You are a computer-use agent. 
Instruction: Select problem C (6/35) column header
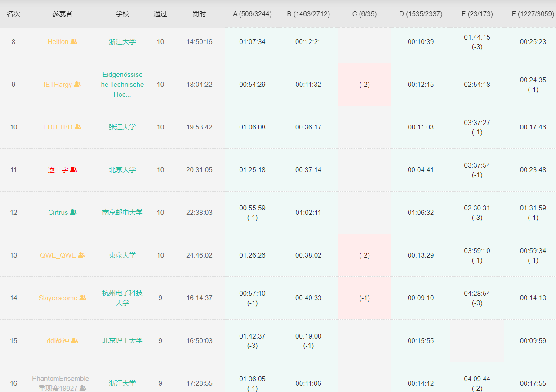364,14
